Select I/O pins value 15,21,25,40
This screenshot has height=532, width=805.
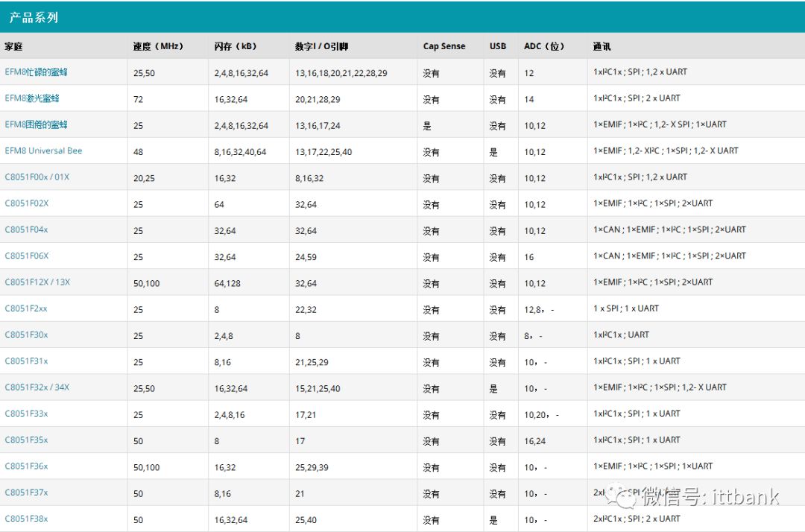coord(318,388)
